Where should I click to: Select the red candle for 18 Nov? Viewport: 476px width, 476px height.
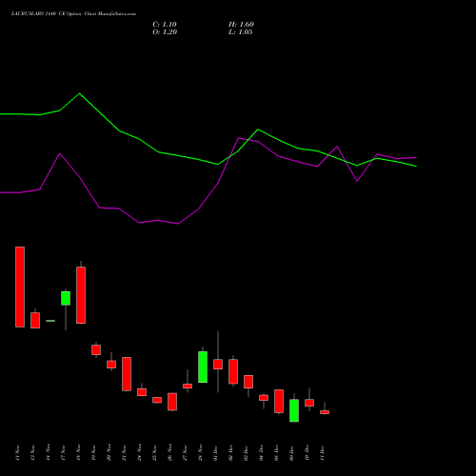tap(81, 295)
